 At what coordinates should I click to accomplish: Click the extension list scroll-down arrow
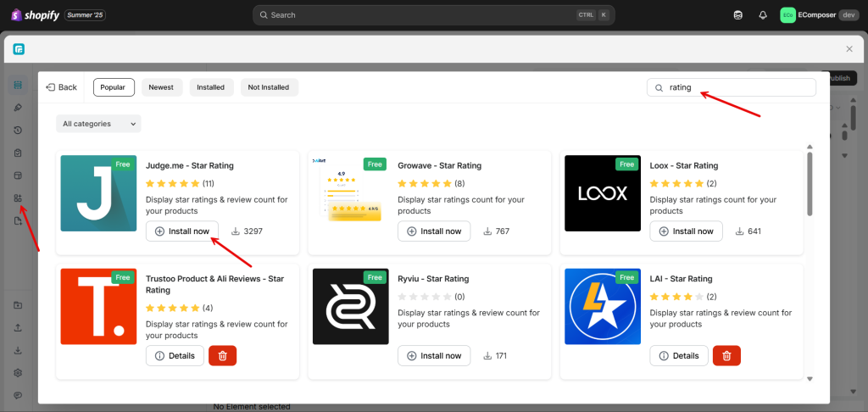(810, 379)
